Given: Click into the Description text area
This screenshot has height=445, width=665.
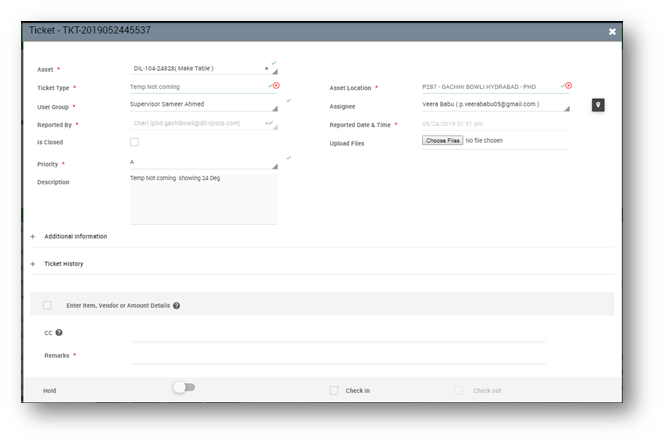Looking at the screenshot, I should coord(204,199).
